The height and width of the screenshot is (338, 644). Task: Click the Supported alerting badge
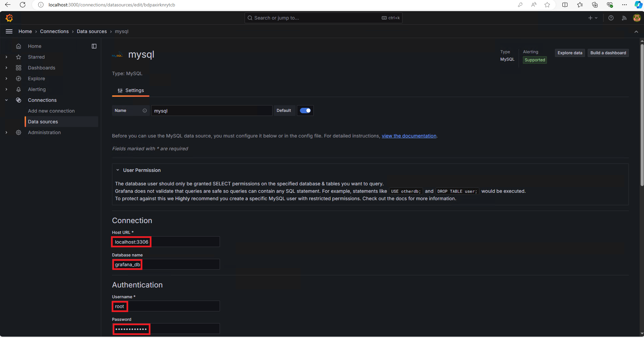[535, 60]
